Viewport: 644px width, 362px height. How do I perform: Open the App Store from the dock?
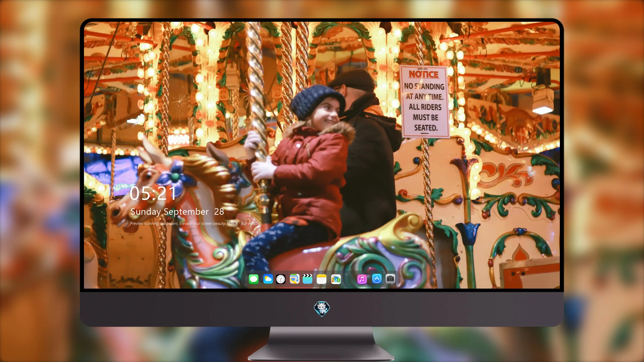(x=377, y=279)
